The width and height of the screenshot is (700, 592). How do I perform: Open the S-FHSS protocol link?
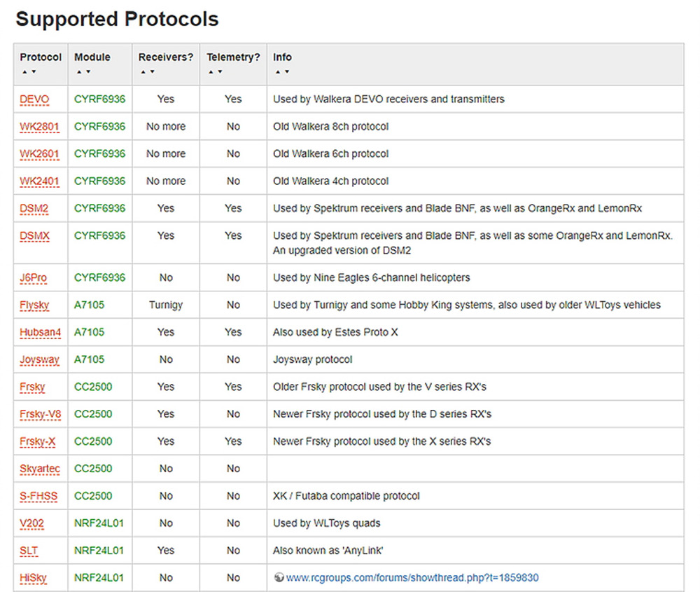[38, 496]
